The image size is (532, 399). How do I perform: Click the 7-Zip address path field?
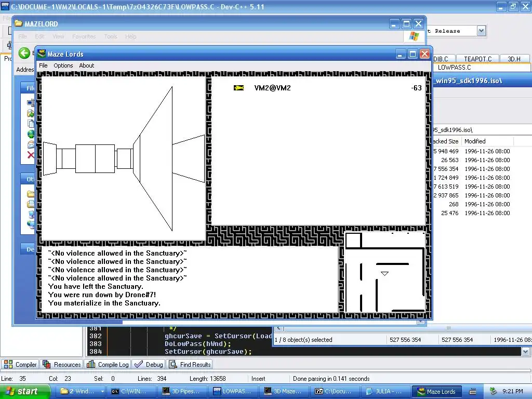(482, 129)
